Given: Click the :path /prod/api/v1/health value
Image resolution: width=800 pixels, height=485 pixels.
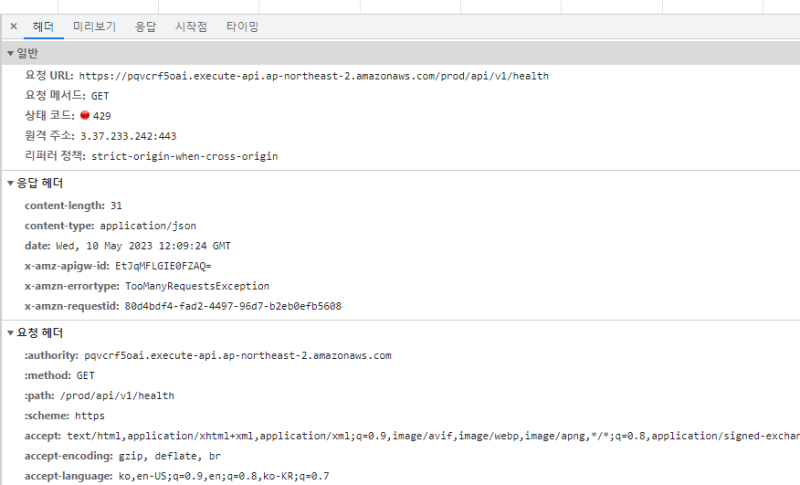Looking at the screenshot, I should click(117, 395).
